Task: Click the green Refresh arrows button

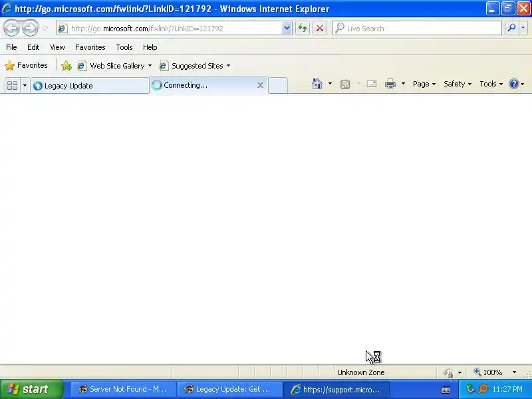Action: 303,29
